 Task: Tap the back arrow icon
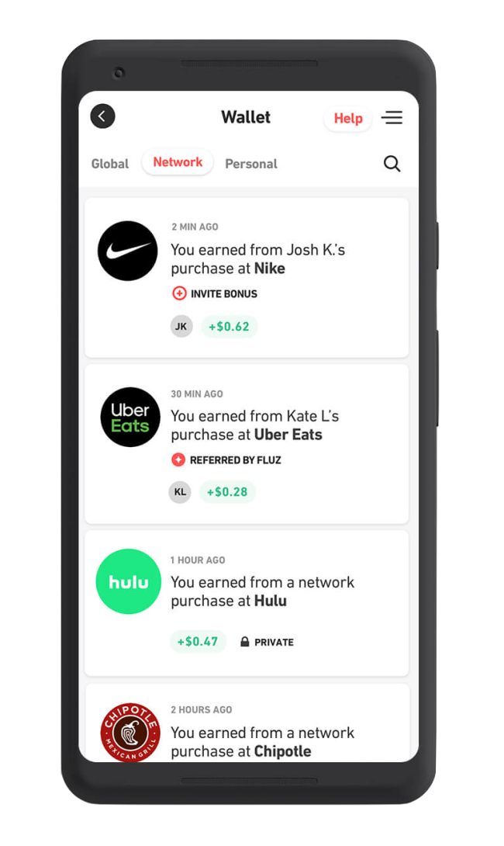coord(102,116)
